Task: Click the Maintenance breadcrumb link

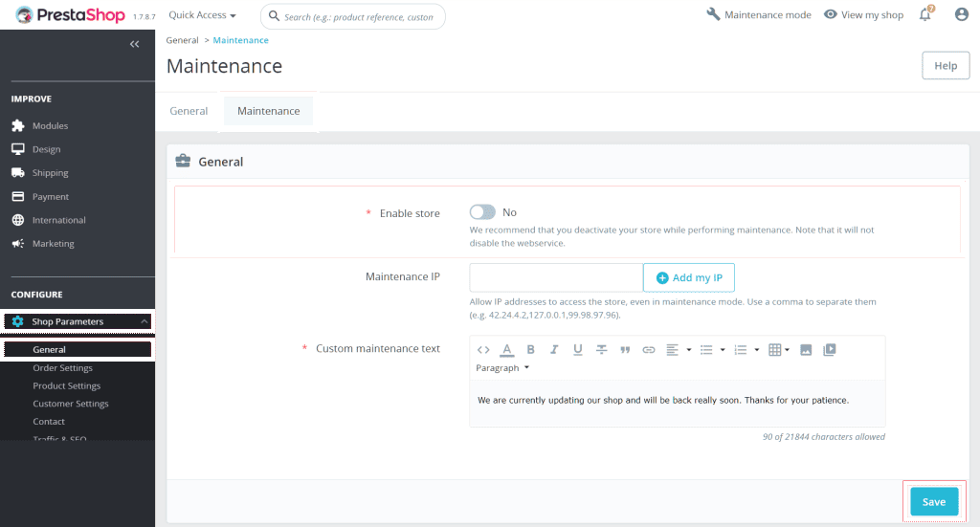Action: point(240,40)
